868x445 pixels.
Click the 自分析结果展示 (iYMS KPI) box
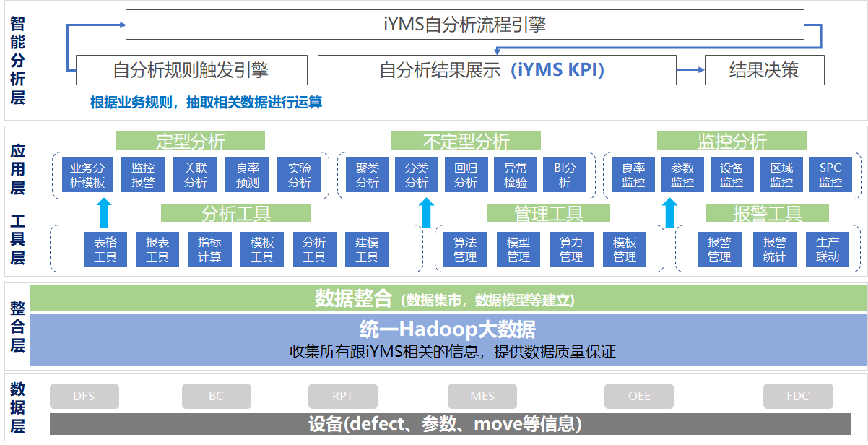[496, 70]
